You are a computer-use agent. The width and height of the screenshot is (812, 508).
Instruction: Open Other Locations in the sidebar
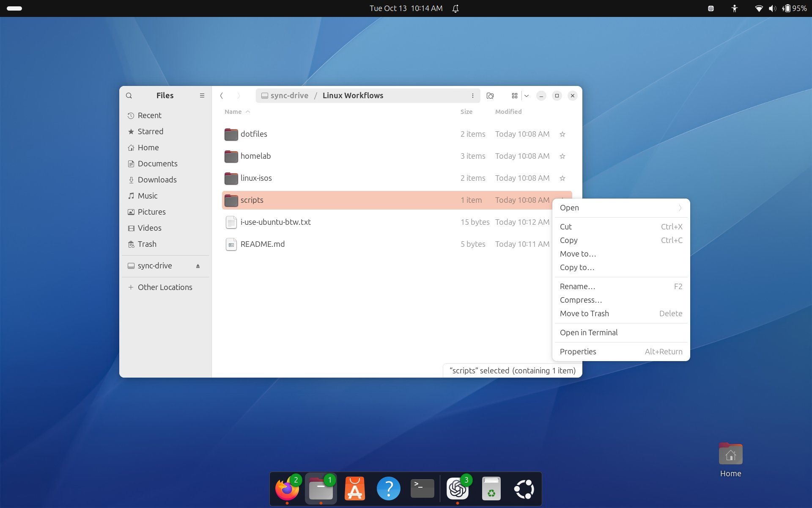(x=165, y=287)
